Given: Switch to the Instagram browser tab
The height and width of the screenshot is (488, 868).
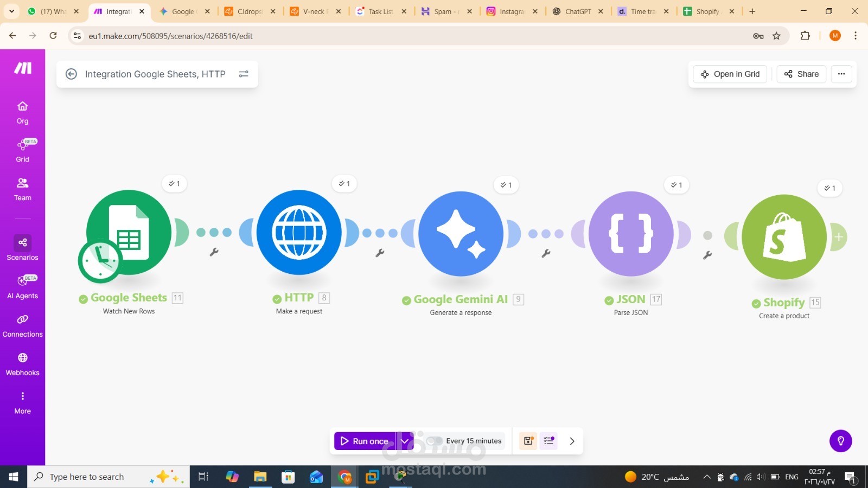Looking at the screenshot, I should pyautogui.click(x=512, y=11).
